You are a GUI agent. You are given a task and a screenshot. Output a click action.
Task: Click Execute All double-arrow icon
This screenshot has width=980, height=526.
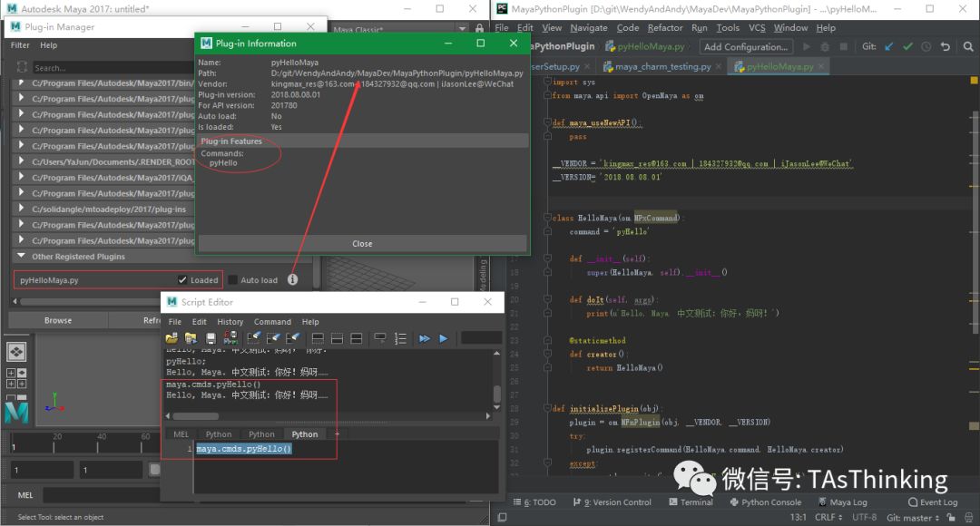pos(425,338)
